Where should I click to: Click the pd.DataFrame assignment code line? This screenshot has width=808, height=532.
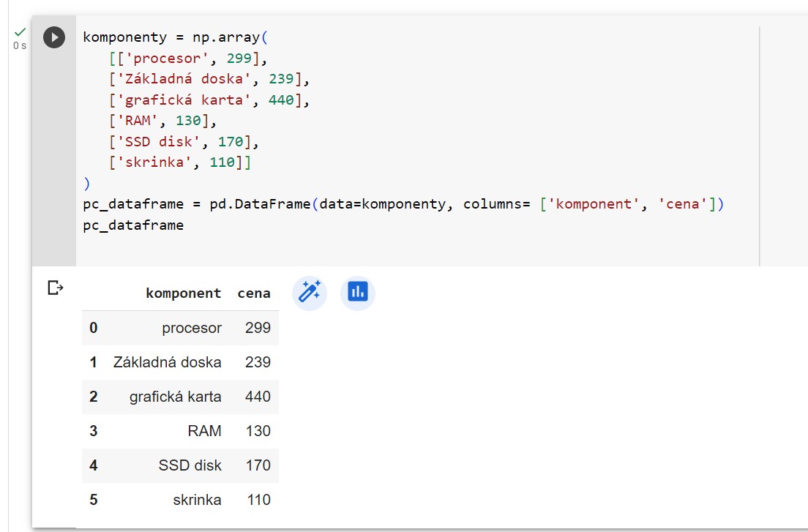(403, 204)
